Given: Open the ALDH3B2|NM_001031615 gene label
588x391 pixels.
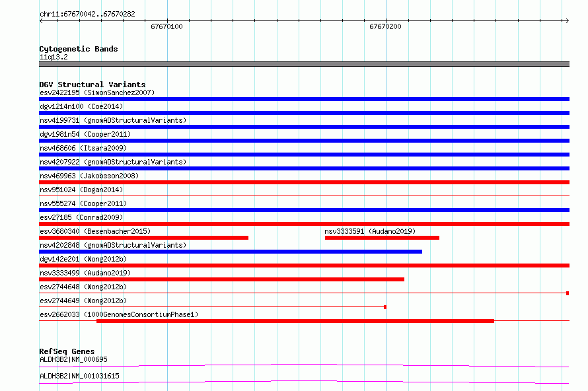Looking at the screenshot, I should click(79, 376).
